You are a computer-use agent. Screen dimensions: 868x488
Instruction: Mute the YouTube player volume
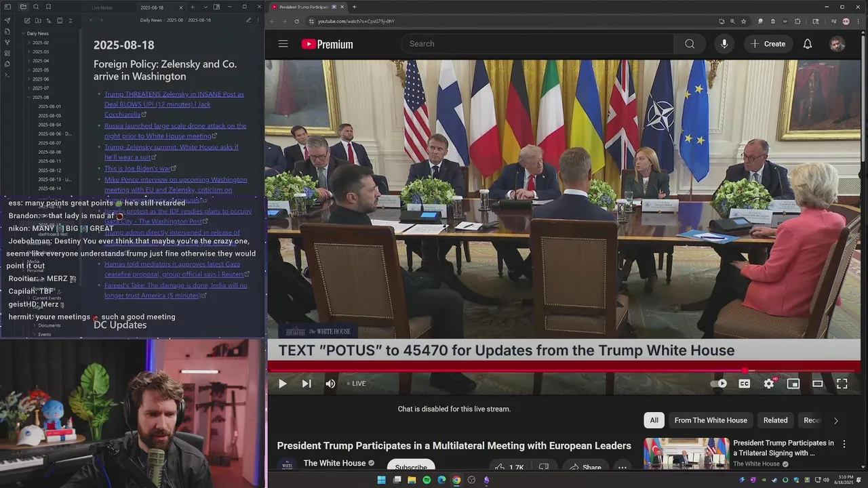coord(330,384)
